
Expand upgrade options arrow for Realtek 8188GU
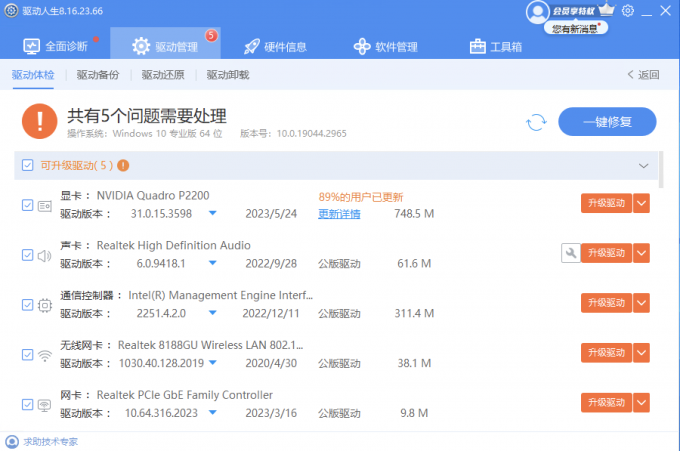tap(641, 353)
